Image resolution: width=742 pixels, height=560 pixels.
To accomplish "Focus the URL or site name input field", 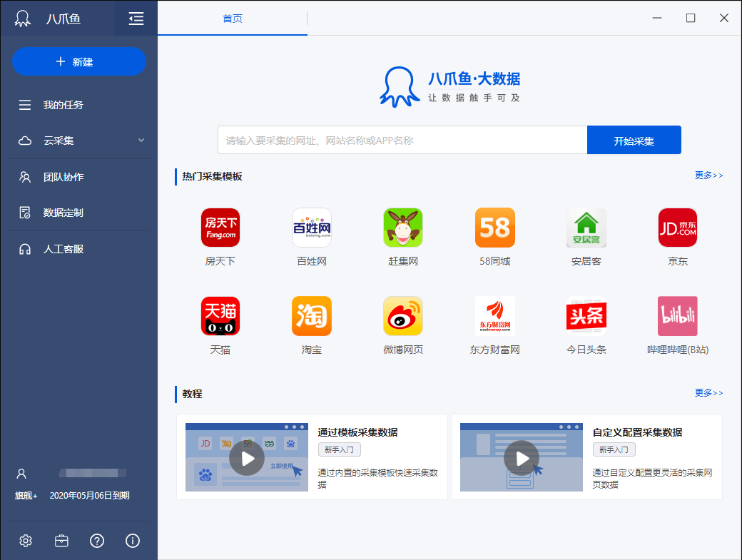I will click(402, 141).
